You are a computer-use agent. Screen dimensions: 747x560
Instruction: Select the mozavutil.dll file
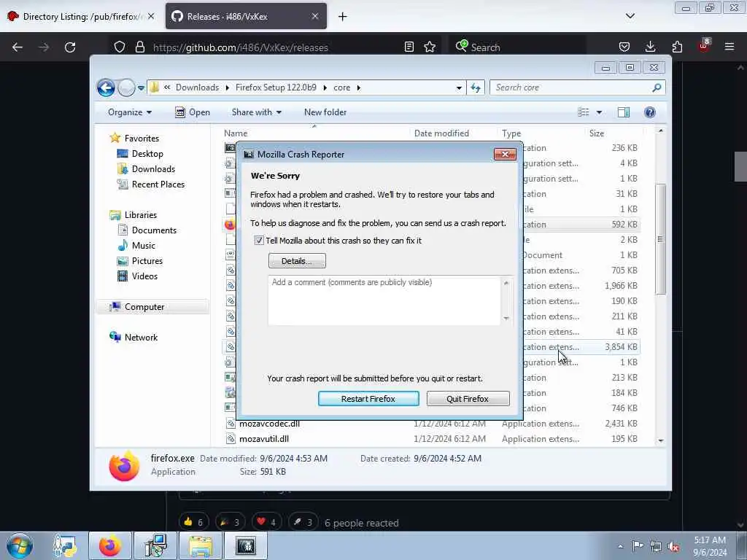tap(264, 439)
